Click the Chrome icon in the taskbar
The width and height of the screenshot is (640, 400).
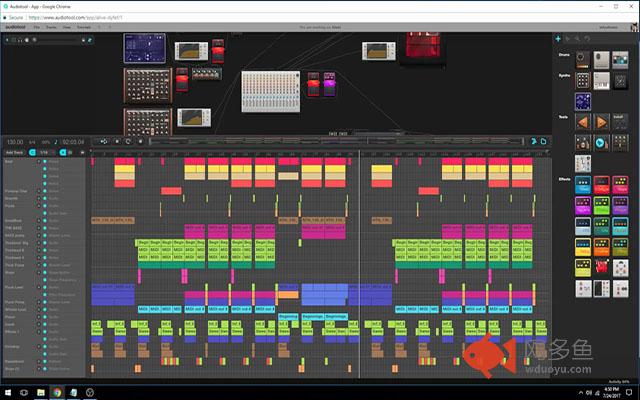click(57, 393)
